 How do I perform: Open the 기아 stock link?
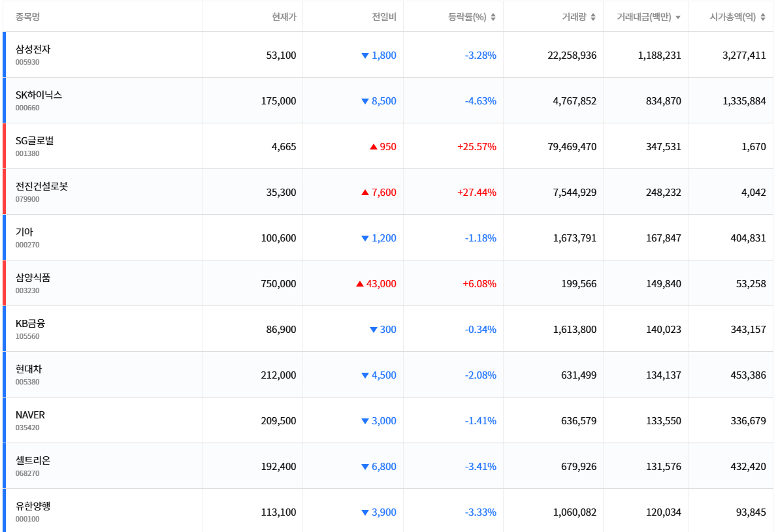pyautogui.click(x=24, y=232)
